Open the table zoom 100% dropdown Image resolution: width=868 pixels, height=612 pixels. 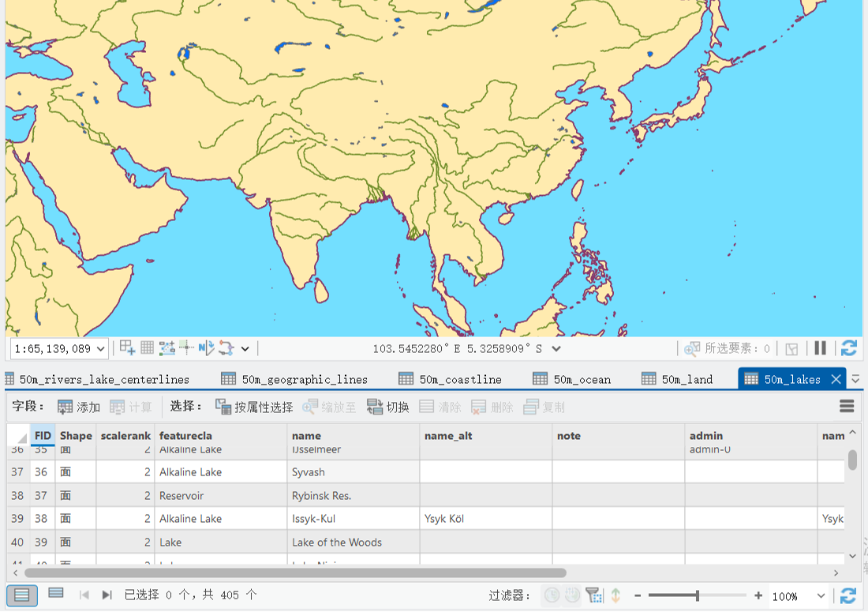[821, 596]
